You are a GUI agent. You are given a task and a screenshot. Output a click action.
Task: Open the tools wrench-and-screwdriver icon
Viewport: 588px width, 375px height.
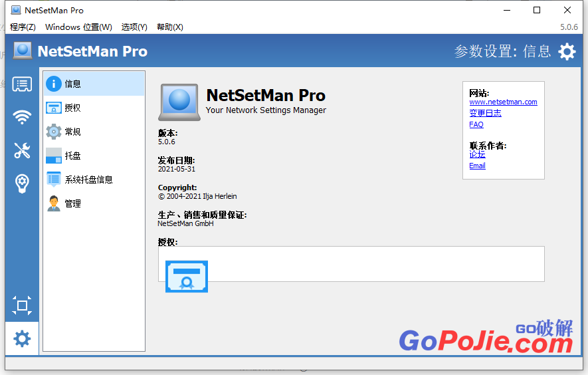tap(22, 150)
